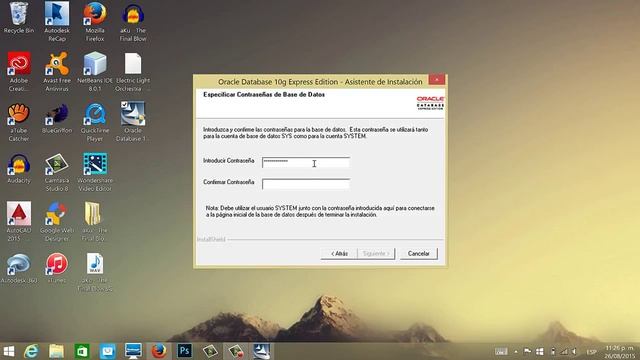The height and width of the screenshot is (360, 640).
Task: Open the Windows Start button
Action: [x=9, y=351]
